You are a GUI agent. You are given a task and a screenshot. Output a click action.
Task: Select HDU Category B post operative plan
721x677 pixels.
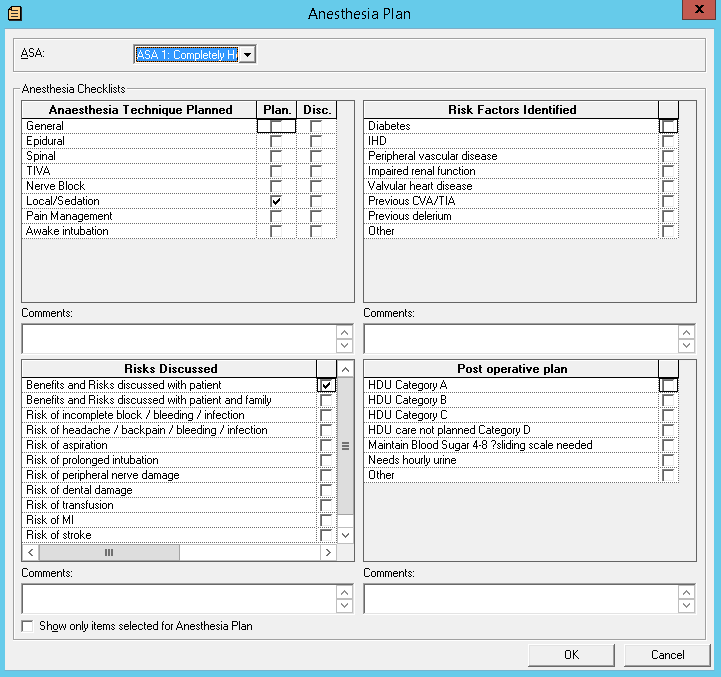point(669,400)
